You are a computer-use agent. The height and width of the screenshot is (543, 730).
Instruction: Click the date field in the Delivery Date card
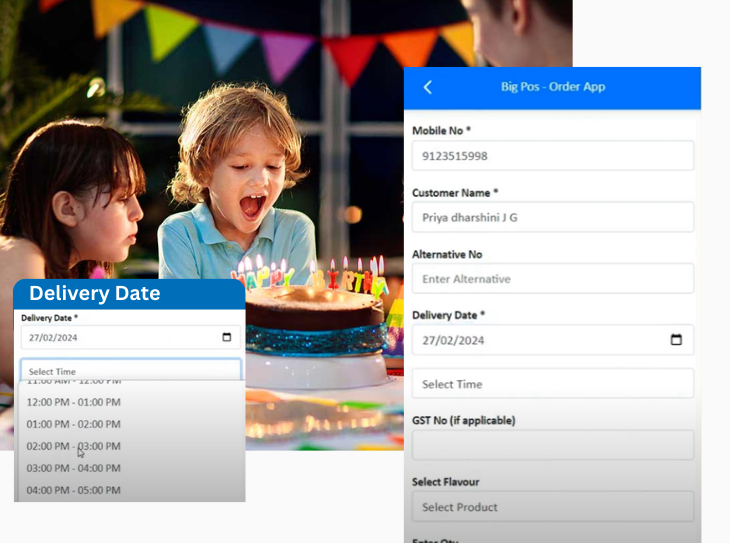tap(131, 337)
